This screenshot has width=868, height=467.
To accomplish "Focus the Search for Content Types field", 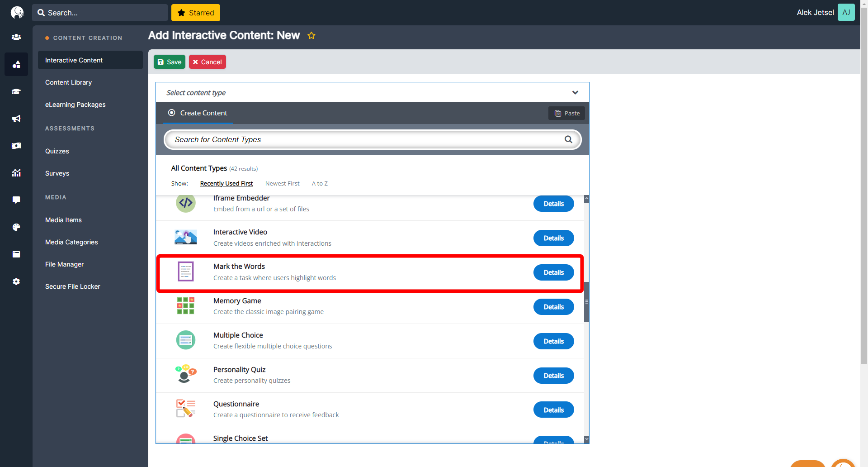I will pyautogui.click(x=373, y=139).
